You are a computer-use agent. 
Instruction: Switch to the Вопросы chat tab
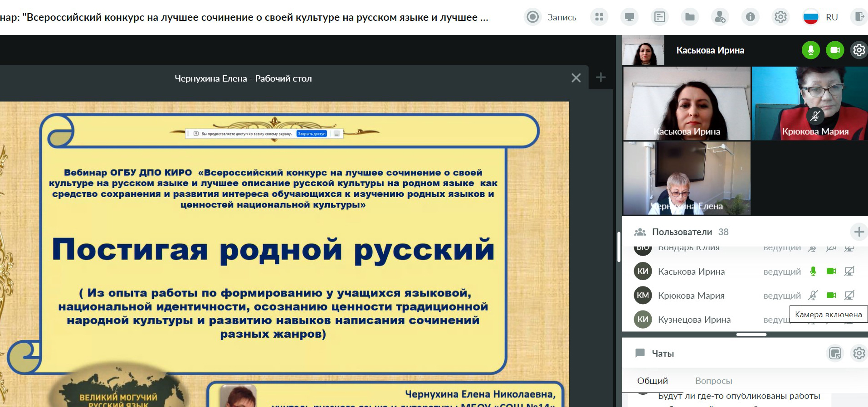(714, 381)
